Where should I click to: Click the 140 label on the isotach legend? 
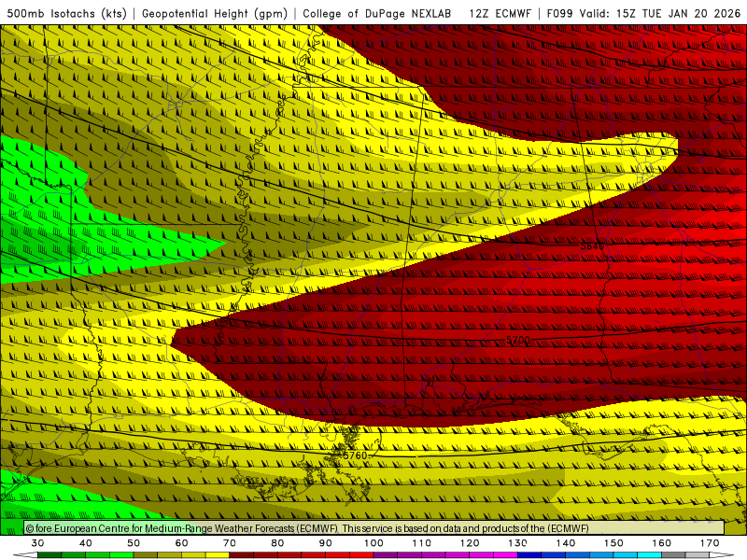[566, 543]
